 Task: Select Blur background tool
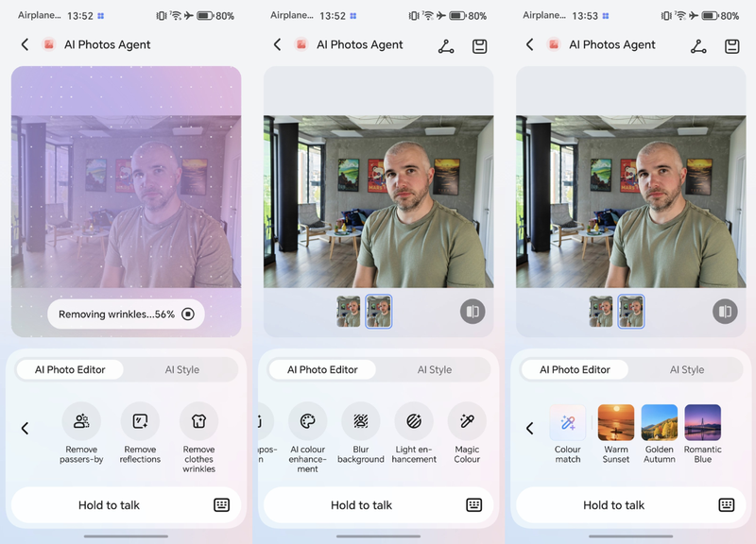[361, 433]
